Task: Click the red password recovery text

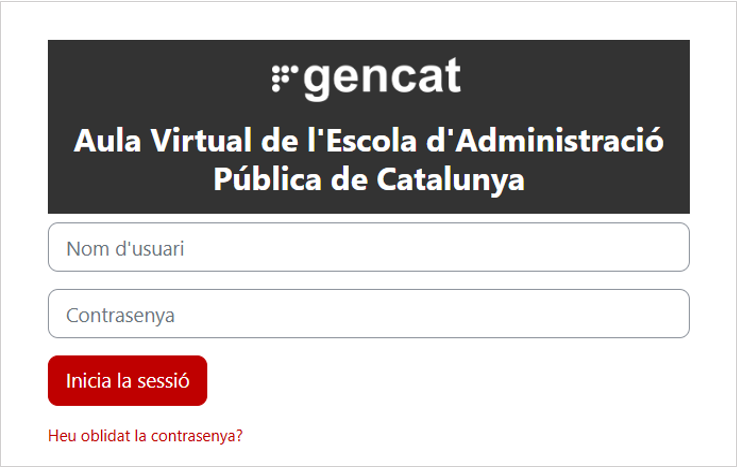Action: click(x=145, y=436)
